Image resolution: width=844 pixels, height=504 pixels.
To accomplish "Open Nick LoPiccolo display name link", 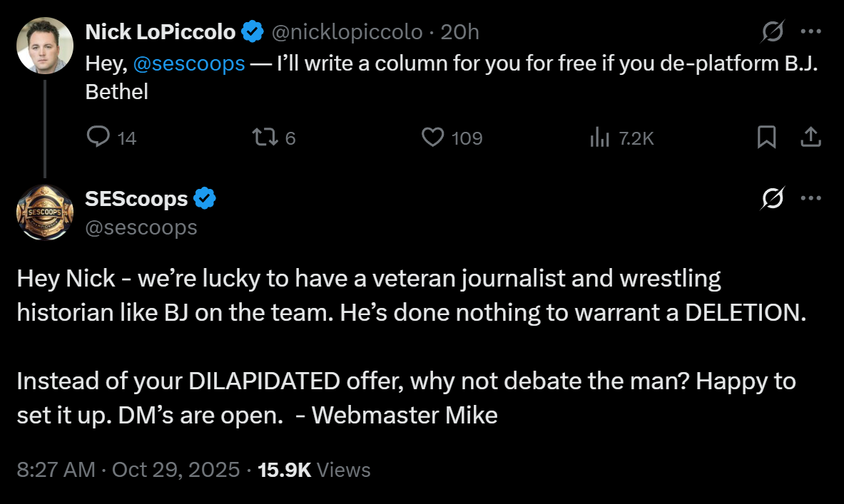I will pos(161,32).
